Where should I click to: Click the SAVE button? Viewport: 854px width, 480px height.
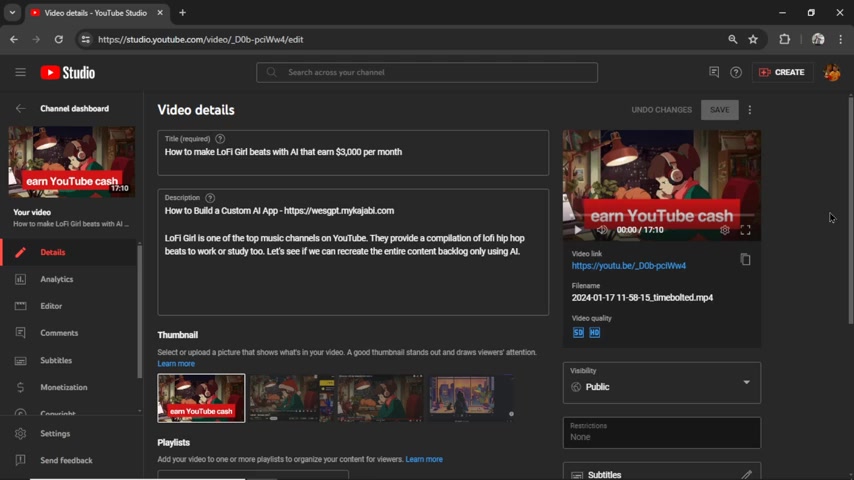click(719, 110)
